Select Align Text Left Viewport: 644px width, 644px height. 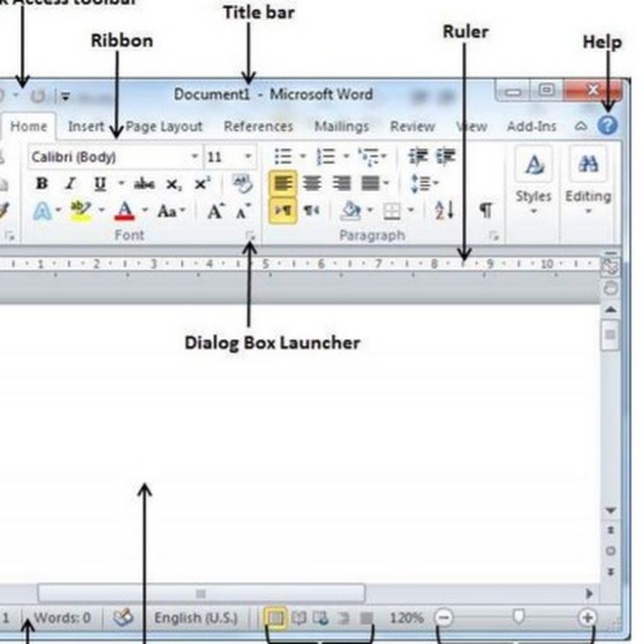pos(283,183)
